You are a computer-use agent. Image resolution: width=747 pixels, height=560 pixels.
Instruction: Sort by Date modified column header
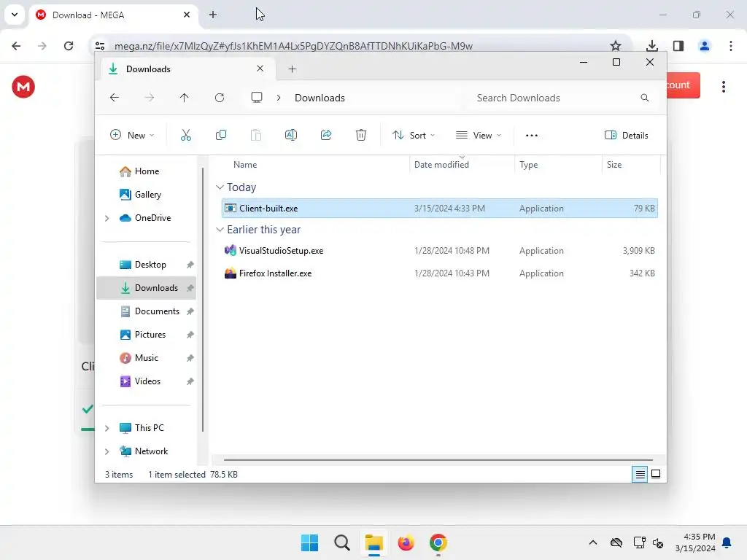click(x=441, y=165)
